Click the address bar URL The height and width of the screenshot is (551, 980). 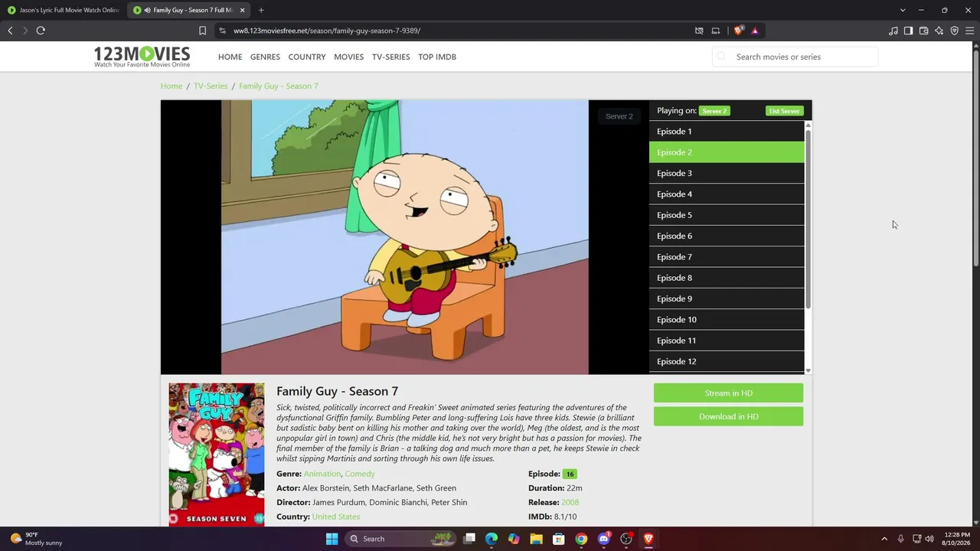click(327, 31)
